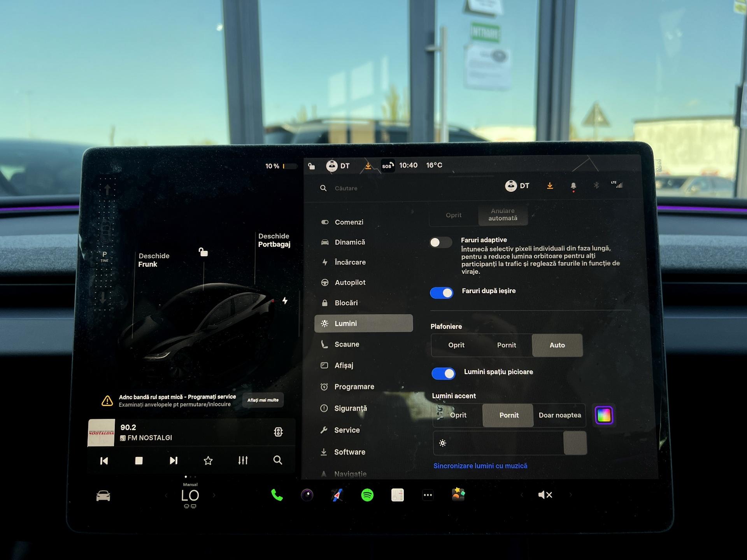This screenshot has height=560, width=747.
Task: Select Afișaj in settings menu
Action: tap(344, 366)
